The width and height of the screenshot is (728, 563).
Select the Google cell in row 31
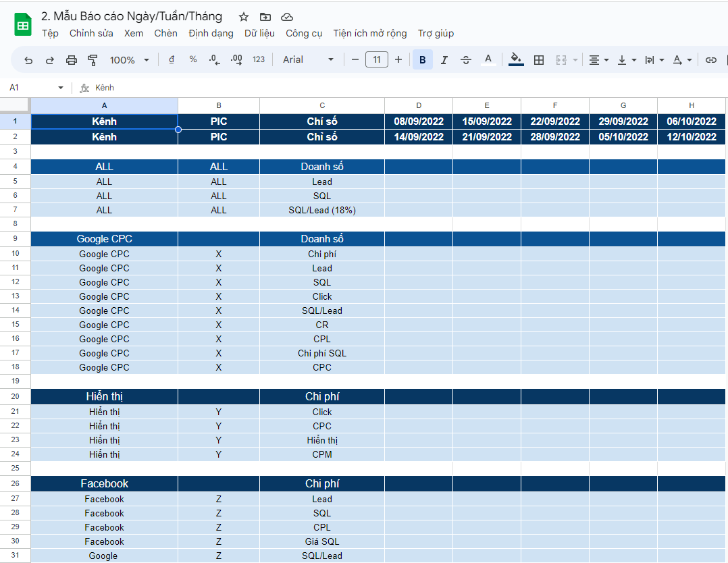pyautogui.click(x=104, y=556)
